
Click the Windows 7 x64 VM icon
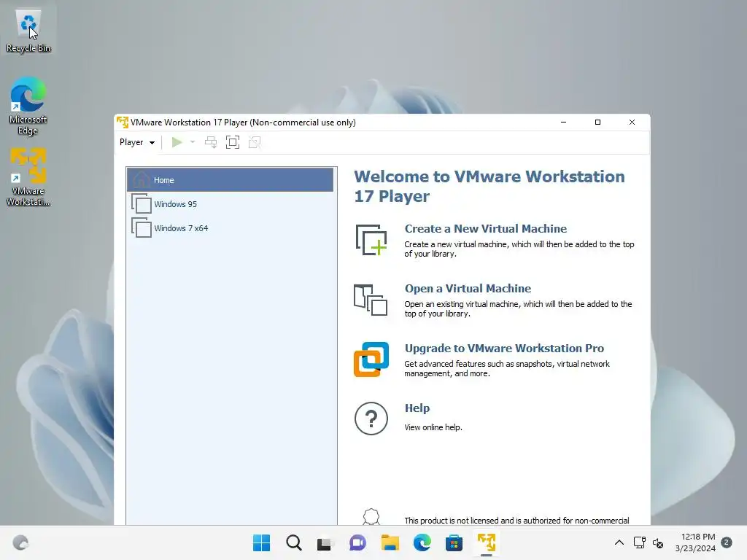point(141,228)
